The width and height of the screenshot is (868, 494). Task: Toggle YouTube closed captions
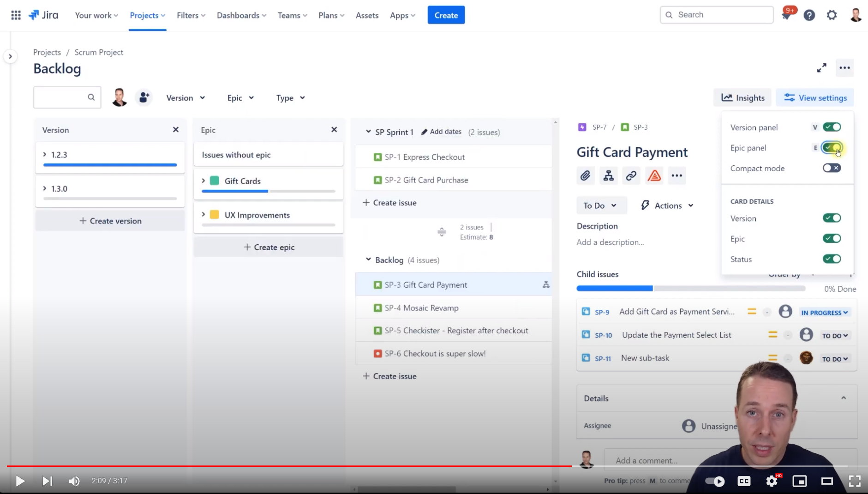[x=744, y=481]
